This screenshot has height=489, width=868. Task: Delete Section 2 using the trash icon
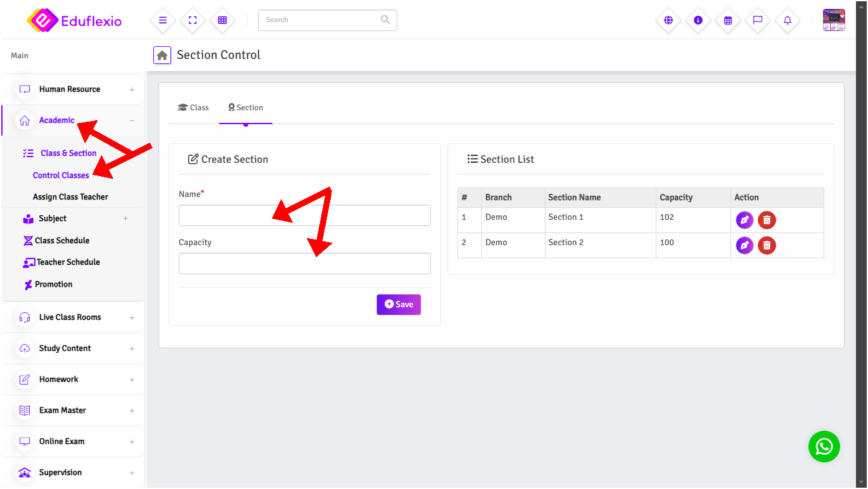pyautogui.click(x=767, y=245)
